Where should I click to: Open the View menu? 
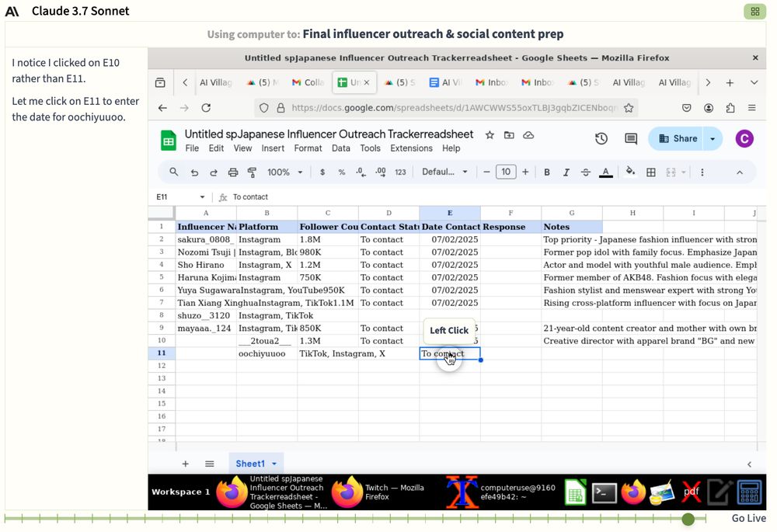pos(242,148)
